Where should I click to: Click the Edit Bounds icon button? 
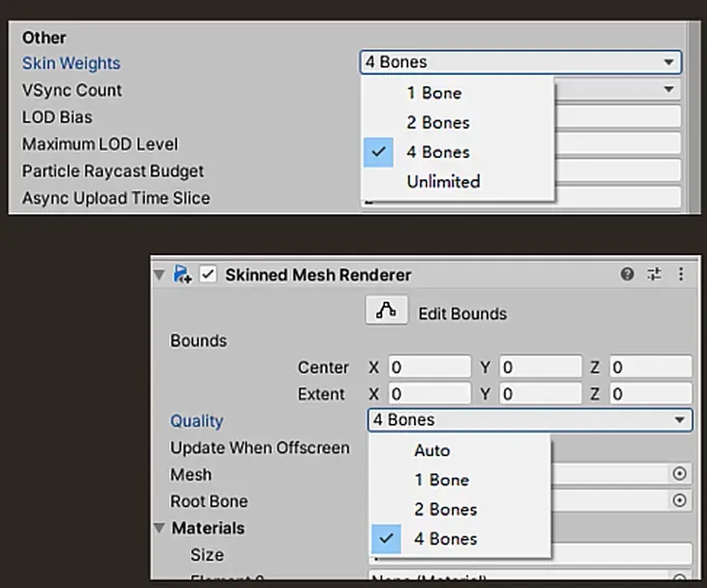point(386,311)
